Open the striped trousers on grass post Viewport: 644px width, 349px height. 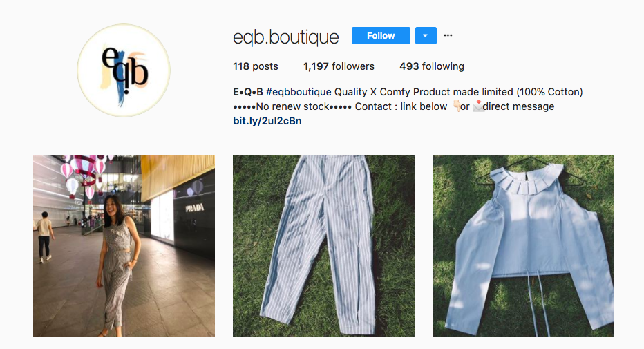tap(323, 246)
